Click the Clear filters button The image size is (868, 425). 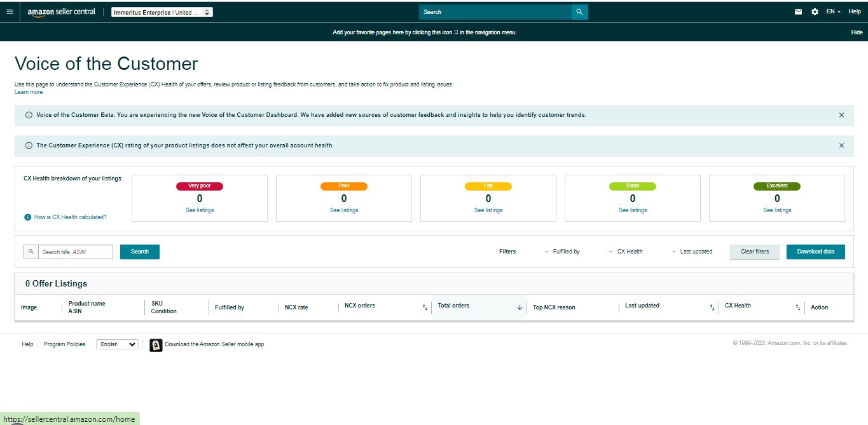coord(755,252)
